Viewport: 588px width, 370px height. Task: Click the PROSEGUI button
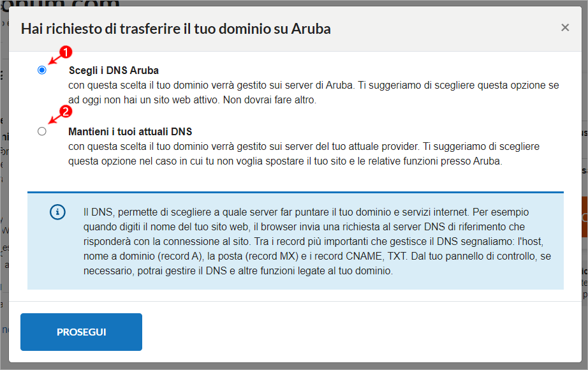coord(82,332)
